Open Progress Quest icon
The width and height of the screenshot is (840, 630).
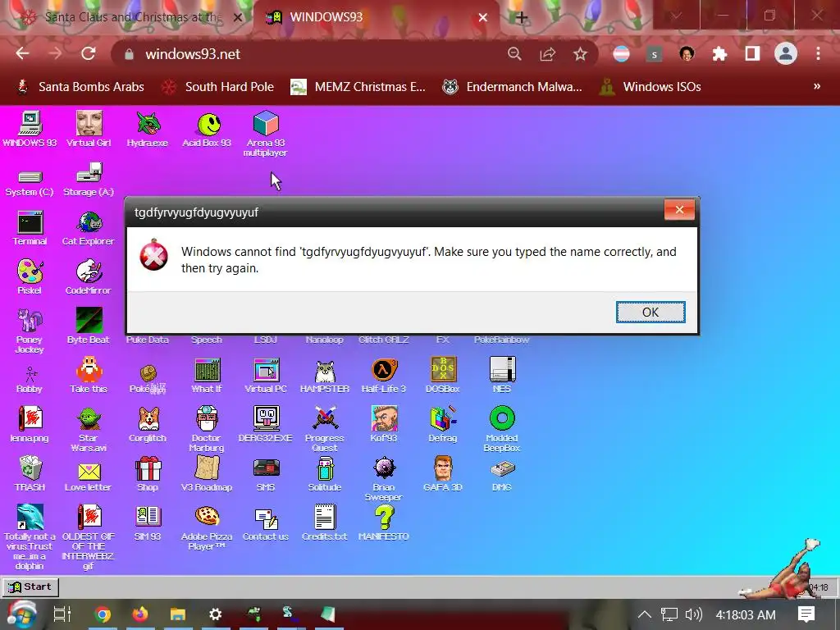pyautogui.click(x=325, y=429)
